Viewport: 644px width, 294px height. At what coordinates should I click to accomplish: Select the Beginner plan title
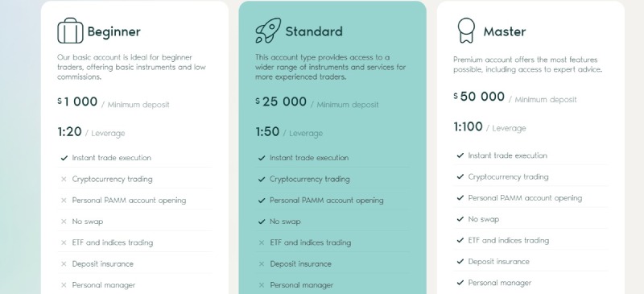point(114,31)
